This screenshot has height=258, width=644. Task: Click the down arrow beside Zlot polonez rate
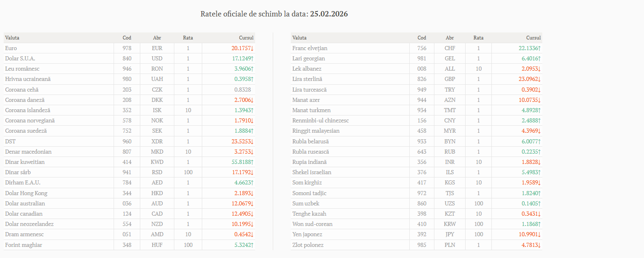click(539, 245)
